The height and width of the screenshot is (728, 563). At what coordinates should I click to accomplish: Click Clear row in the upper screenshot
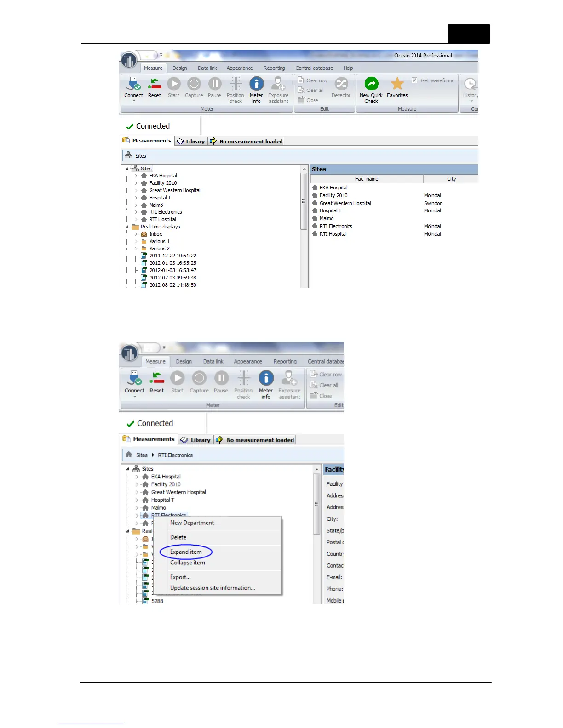coord(312,80)
